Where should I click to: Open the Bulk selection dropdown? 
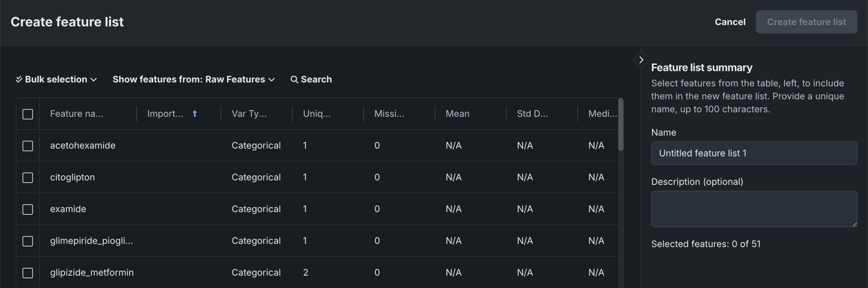(57, 79)
